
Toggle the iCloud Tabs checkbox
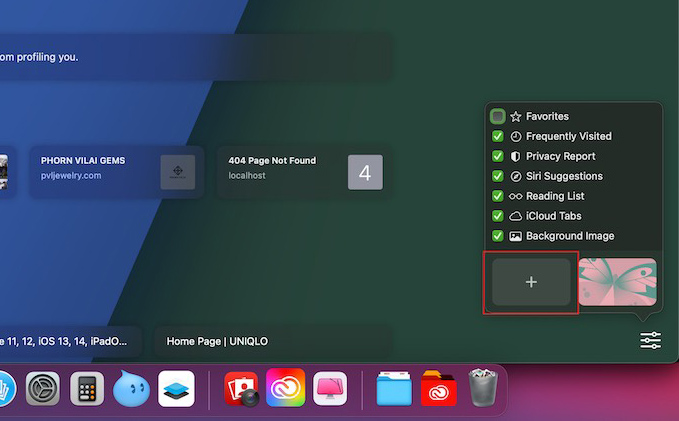coord(498,216)
